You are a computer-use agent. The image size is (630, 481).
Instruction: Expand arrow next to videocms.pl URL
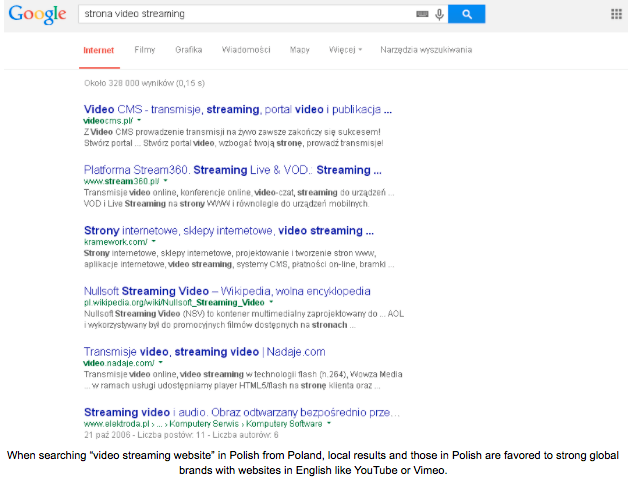(139, 120)
